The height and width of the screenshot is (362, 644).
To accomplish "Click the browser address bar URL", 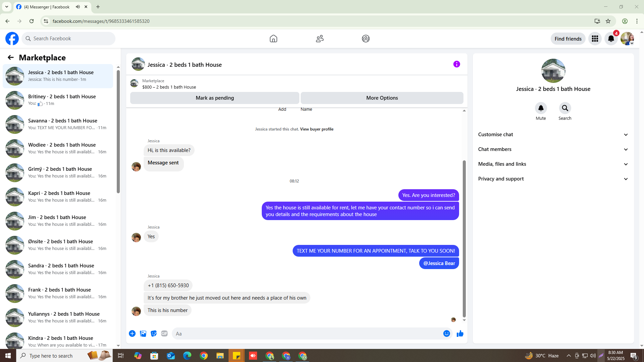I will (x=101, y=21).
